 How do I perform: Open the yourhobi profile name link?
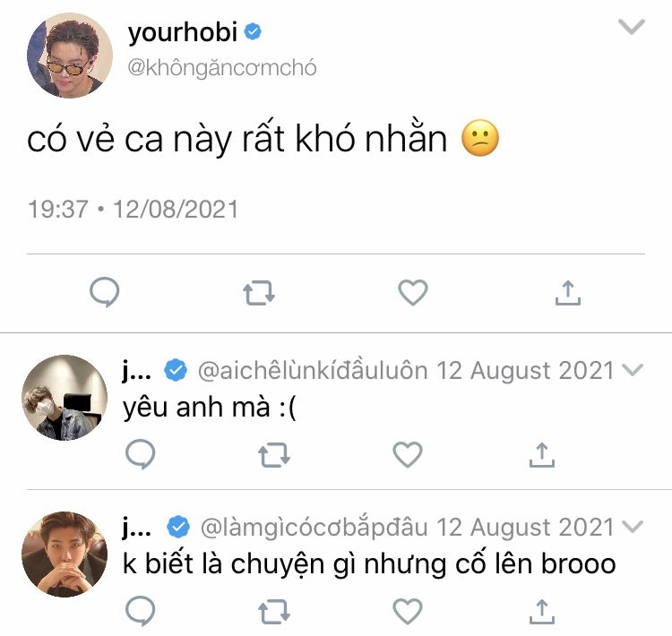pyautogui.click(x=183, y=32)
